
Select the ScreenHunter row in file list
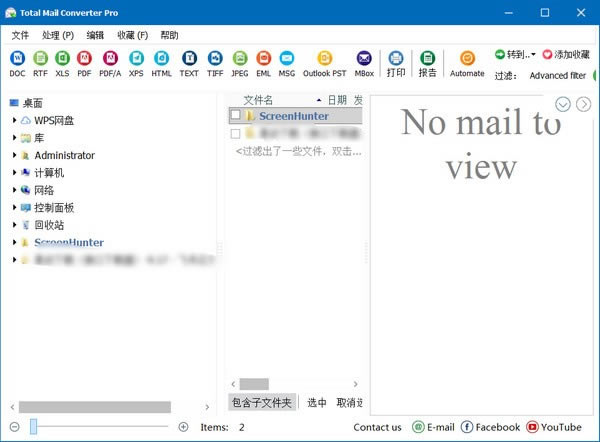(295, 116)
